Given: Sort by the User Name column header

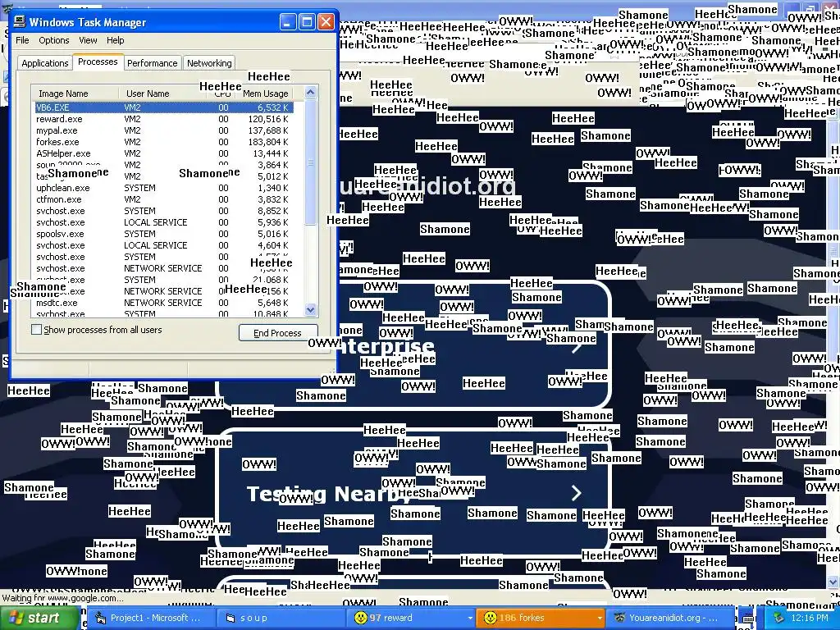Looking at the screenshot, I should (163, 94).
